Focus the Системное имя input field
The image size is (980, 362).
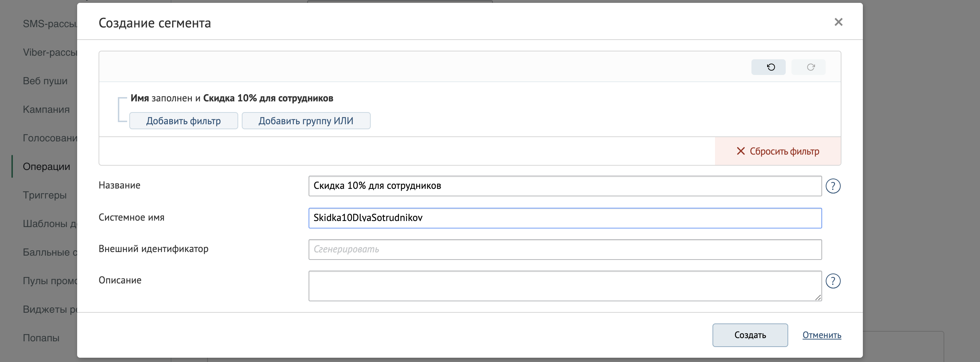click(x=565, y=218)
